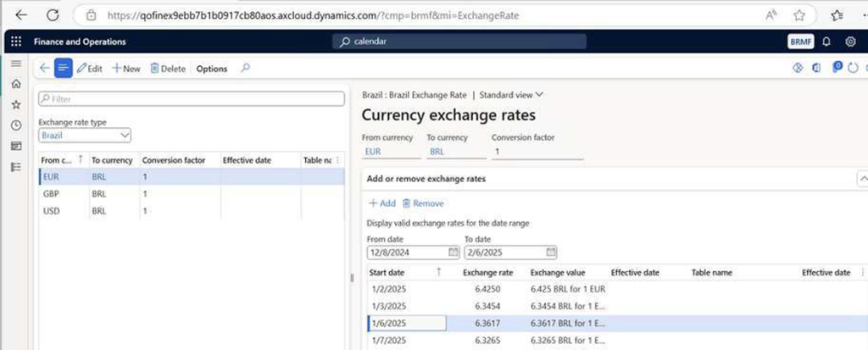Open the rates grid column options menu
Image resolution: width=868 pixels, height=350 pixels.
point(862,273)
